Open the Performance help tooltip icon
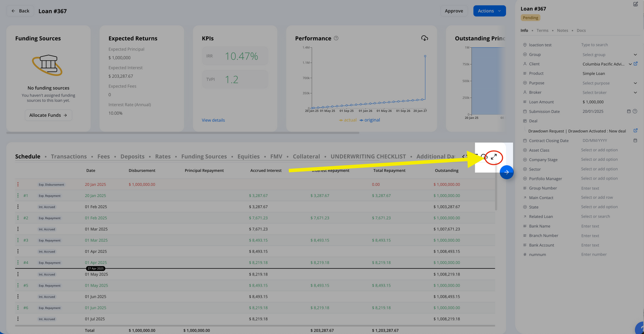644x334 pixels. point(336,38)
